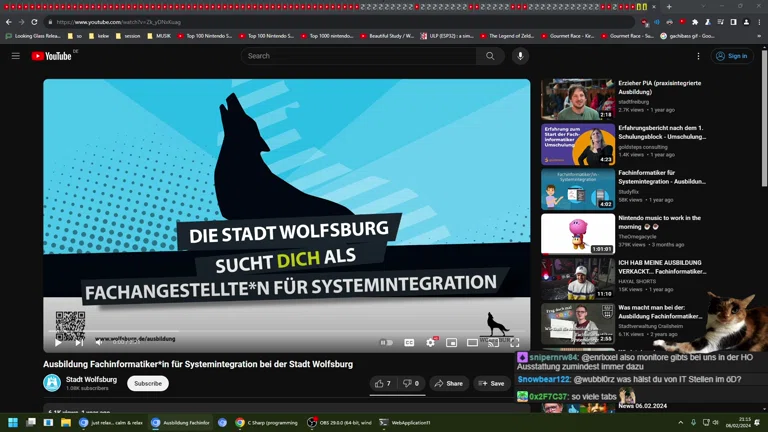Open the so bookmarks folder
This screenshot has width=768, height=432.
[x=75, y=36]
